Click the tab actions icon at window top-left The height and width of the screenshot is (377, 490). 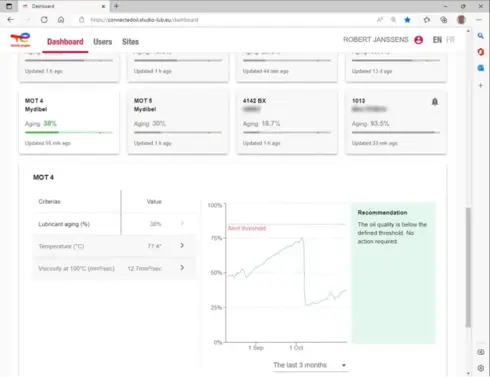[9, 6]
